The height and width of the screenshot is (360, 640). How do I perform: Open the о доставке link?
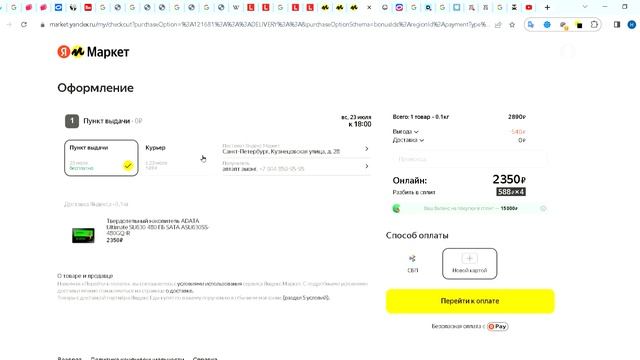[x=179, y=291]
